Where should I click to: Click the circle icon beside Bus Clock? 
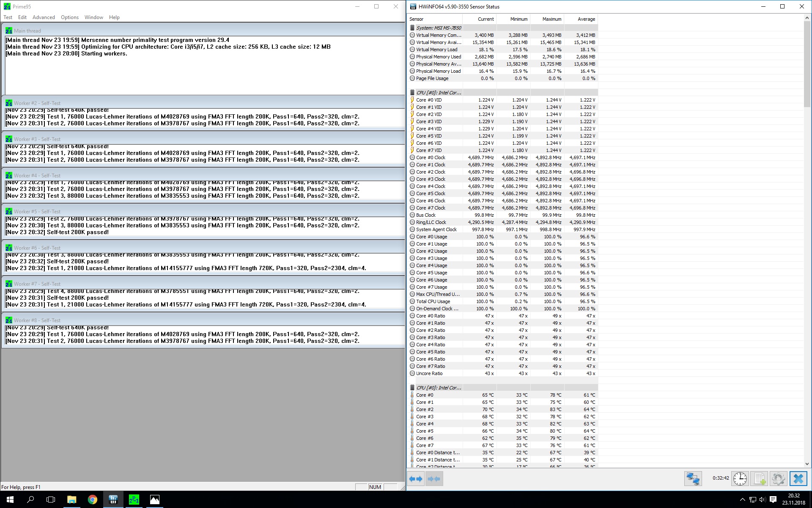(412, 215)
